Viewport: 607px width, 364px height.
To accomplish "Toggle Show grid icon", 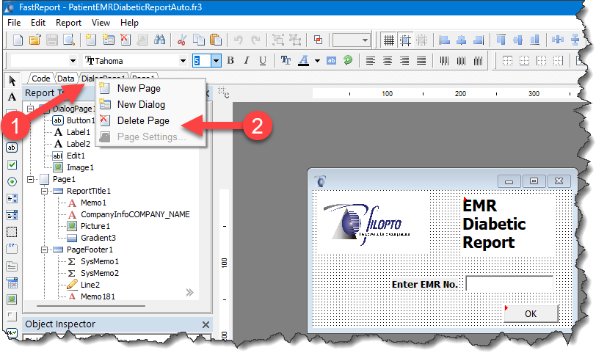I will click(x=389, y=40).
